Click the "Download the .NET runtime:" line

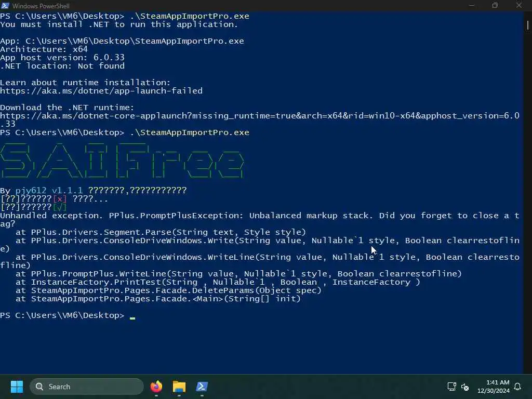tap(67, 108)
